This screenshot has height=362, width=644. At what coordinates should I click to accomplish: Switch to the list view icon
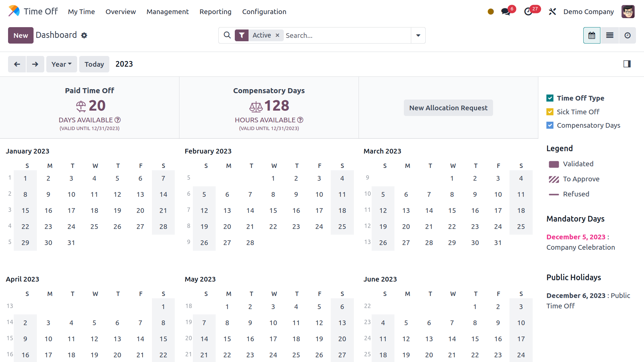(610, 35)
